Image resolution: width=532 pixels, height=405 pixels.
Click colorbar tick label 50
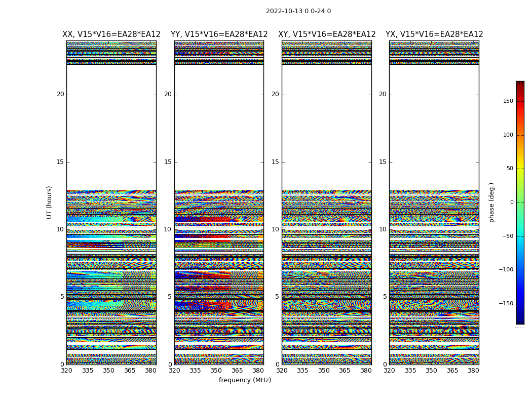510,169
